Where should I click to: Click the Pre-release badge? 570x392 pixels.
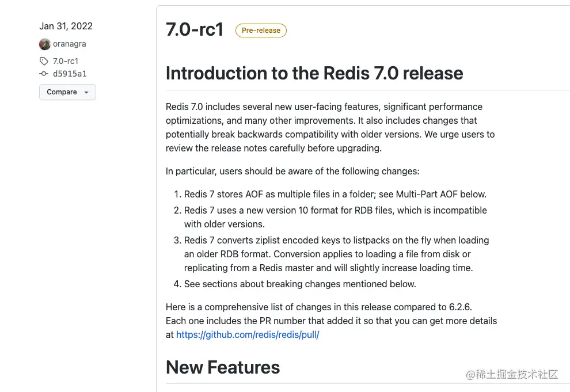261,31
